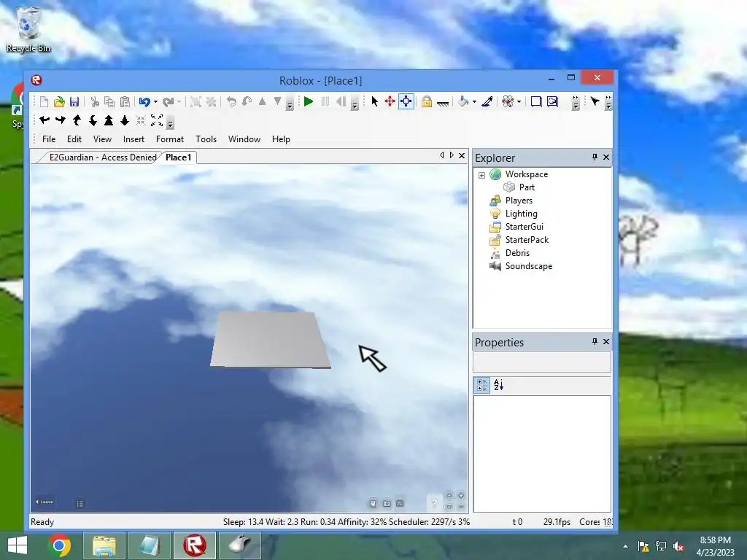Click the Zoom Extents expand-arrows icon

(157, 120)
